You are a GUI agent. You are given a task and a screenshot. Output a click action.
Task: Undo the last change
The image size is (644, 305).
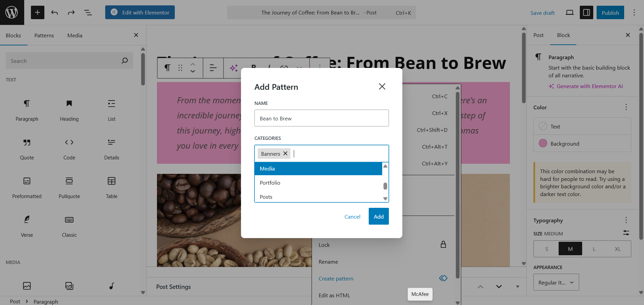pyautogui.click(x=54, y=12)
